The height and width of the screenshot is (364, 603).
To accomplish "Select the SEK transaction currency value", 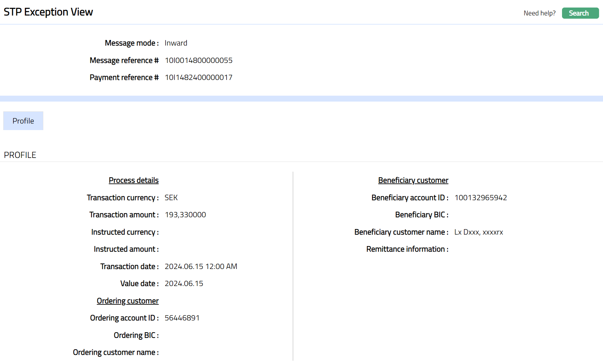I will (171, 198).
